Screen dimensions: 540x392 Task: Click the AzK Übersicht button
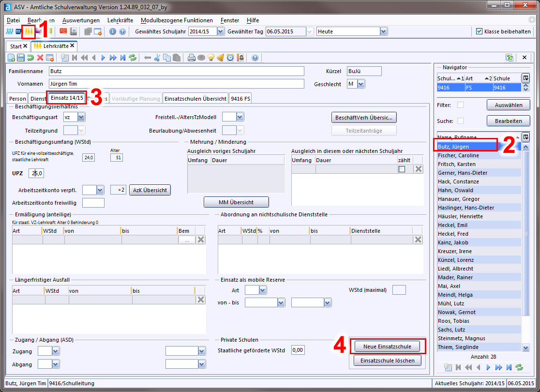[x=150, y=190]
